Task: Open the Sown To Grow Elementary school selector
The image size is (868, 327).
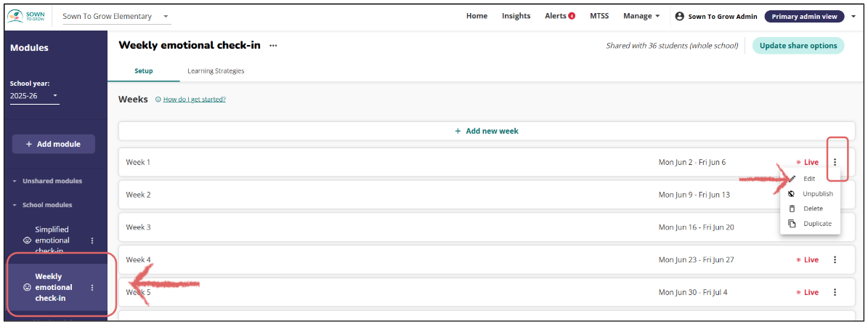Action: click(115, 17)
